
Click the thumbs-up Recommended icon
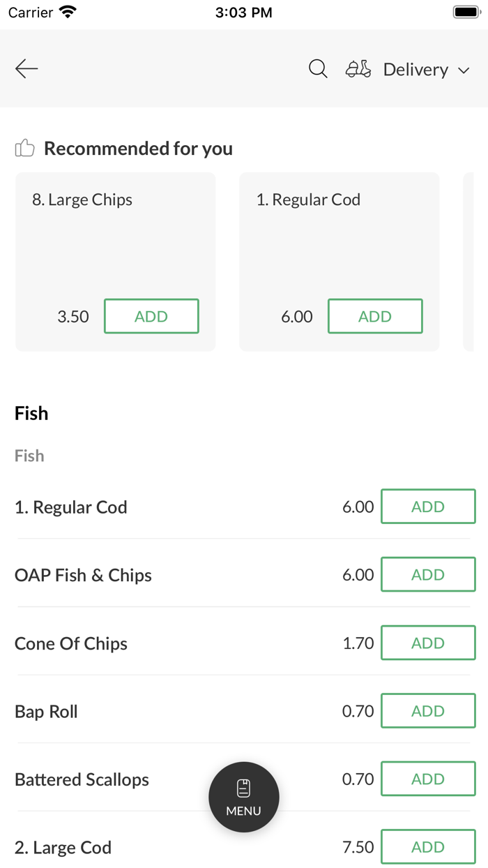24,147
